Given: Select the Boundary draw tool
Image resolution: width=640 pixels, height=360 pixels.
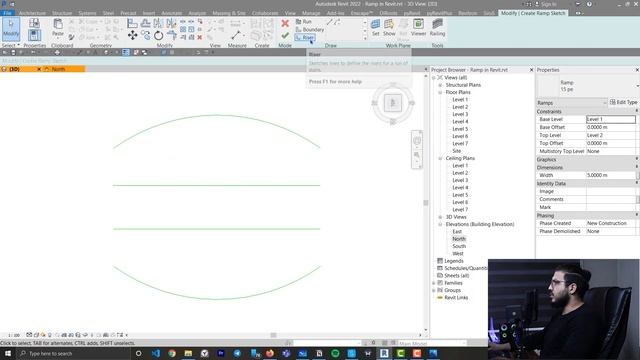Looking at the screenshot, I should 310,29.
